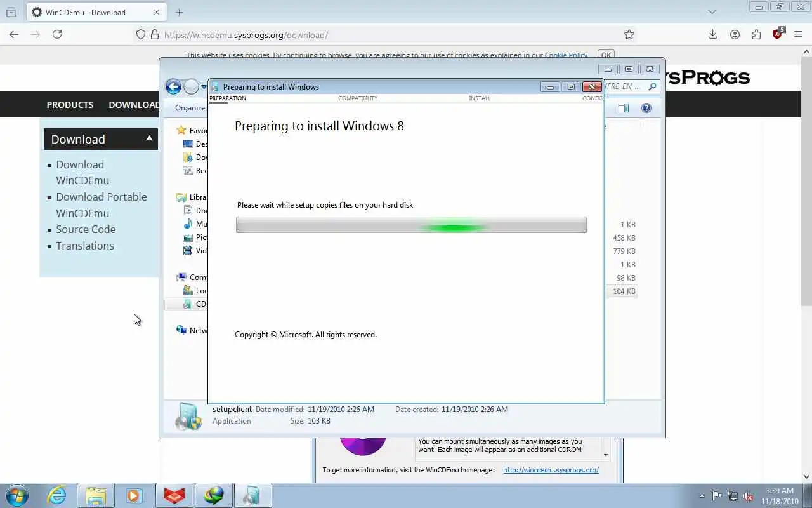Click the browser address bar URL
The height and width of the screenshot is (508, 812).
[246, 35]
